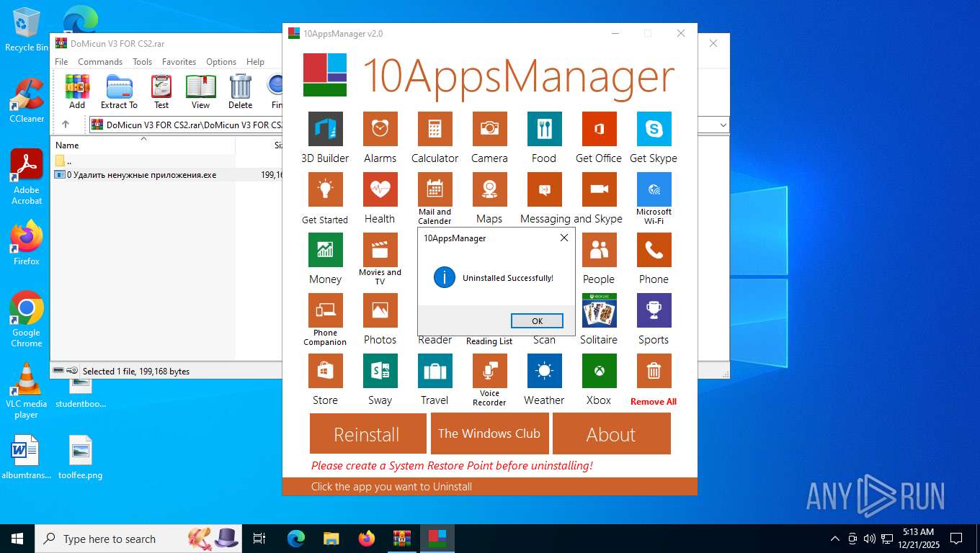Select the Get Office icon
Viewport: 980px width, 553px height.
(599, 129)
